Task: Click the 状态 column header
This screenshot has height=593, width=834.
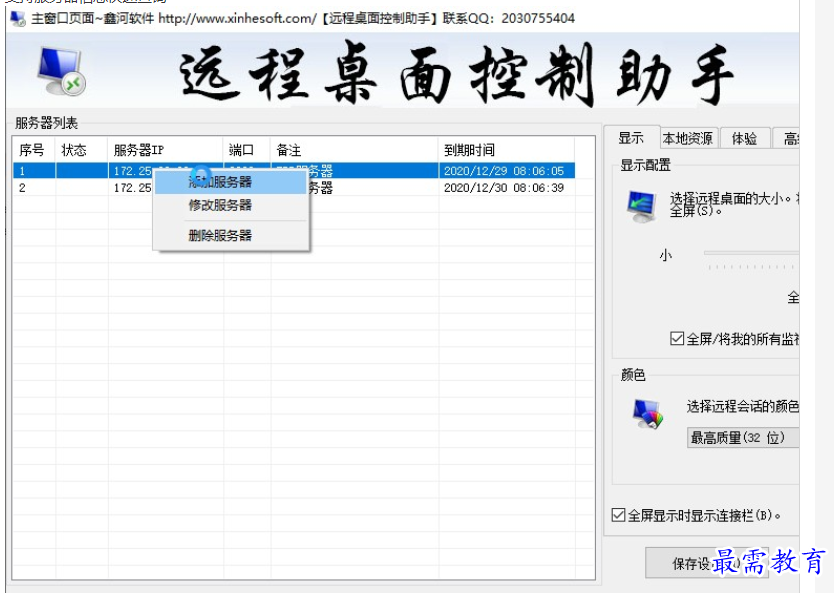Action: [81, 151]
